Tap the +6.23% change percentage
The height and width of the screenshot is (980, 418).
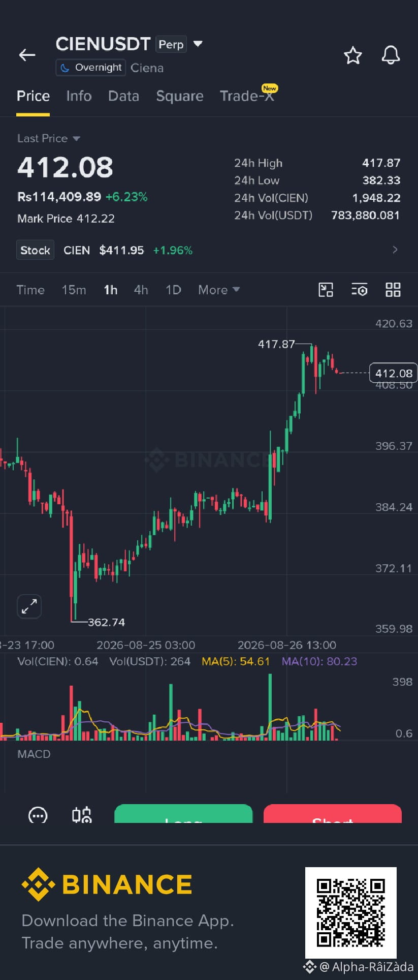pos(126,197)
